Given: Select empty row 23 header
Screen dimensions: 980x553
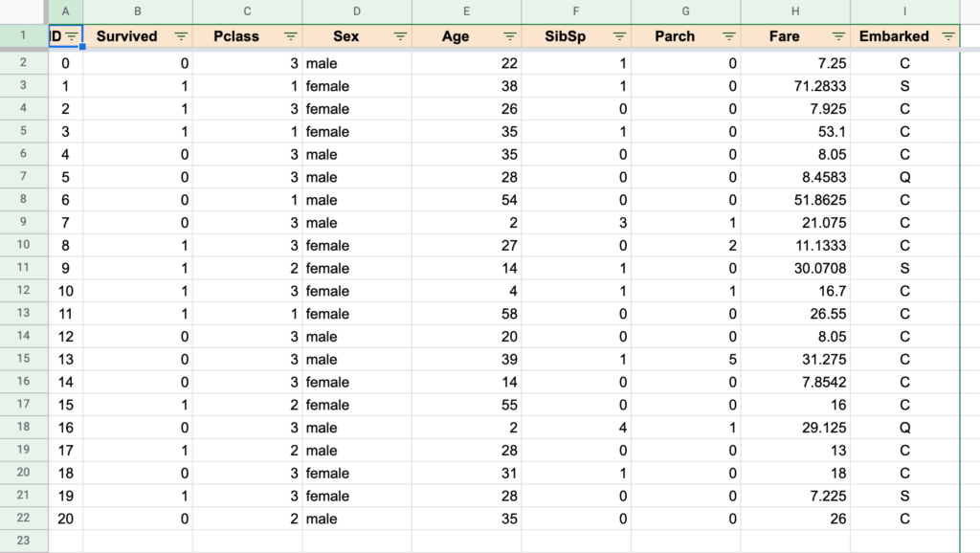Looking at the screenshot, I should [24, 542].
